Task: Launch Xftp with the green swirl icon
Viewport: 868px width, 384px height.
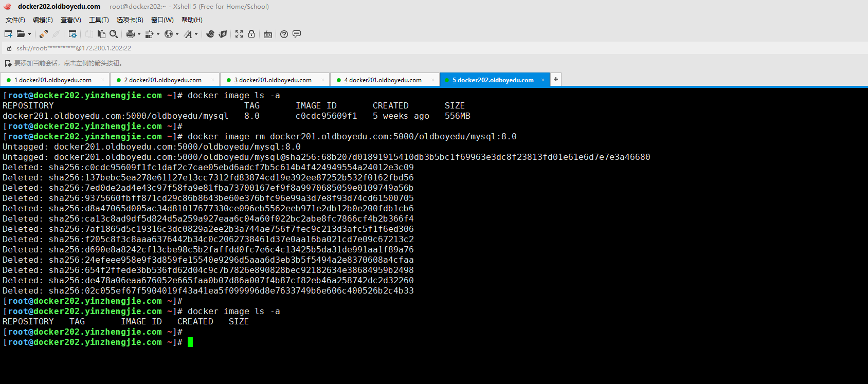Action: click(x=210, y=34)
